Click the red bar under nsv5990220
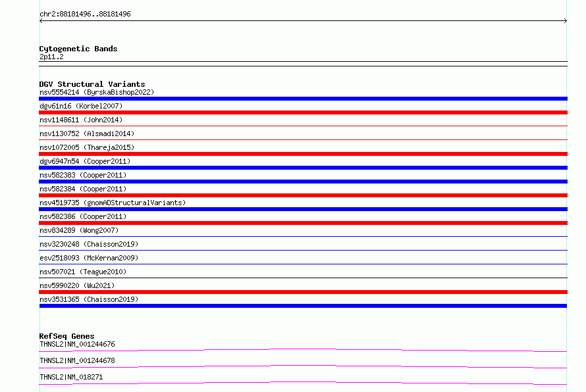The image size is (586, 392). [303, 292]
